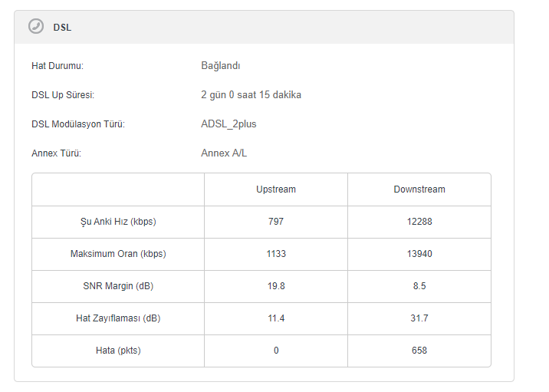
Task: Click the downstream error count 658
Action: pyautogui.click(x=419, y=351)
